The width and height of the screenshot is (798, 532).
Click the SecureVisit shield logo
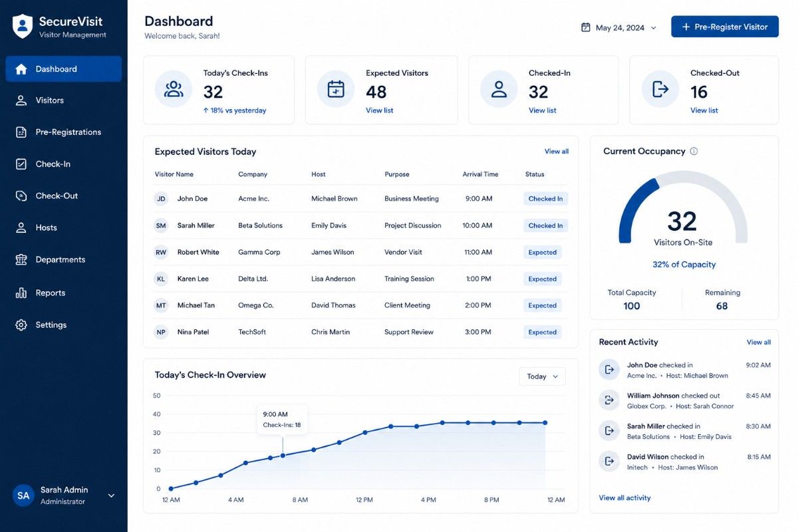[23, 27]
